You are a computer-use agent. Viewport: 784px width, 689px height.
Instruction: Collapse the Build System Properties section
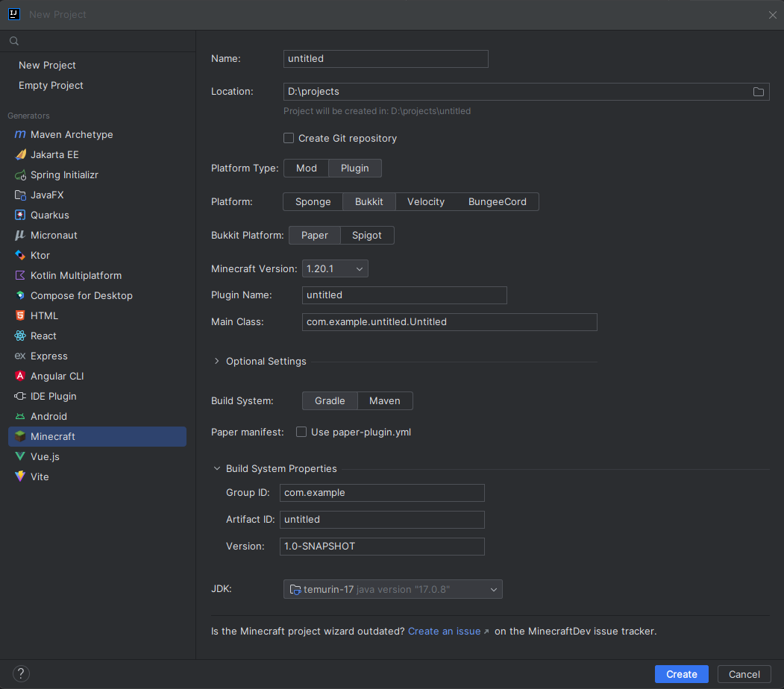click(217, 469)
